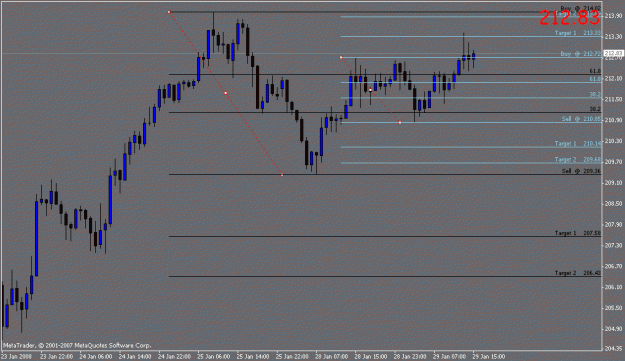Click 209.10 on the price axis
The height and width of the screenshot is (361, 625).
tap(613, 183)
